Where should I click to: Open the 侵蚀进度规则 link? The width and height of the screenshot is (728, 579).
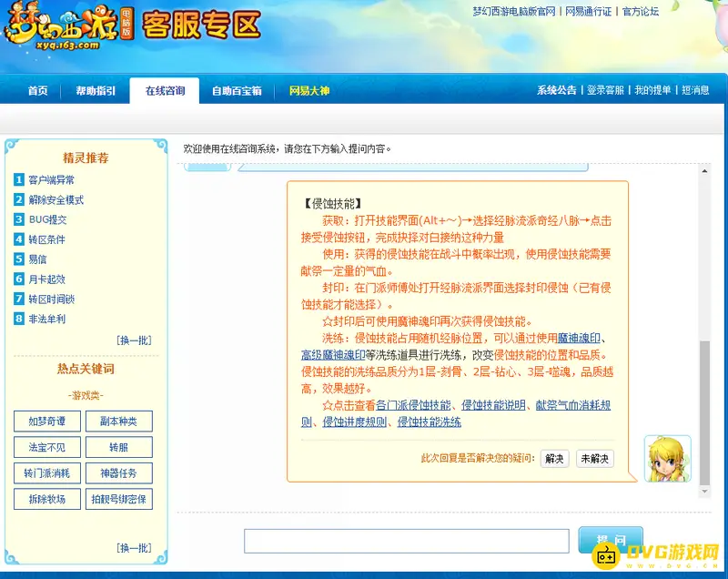click(x=355, y=422)
